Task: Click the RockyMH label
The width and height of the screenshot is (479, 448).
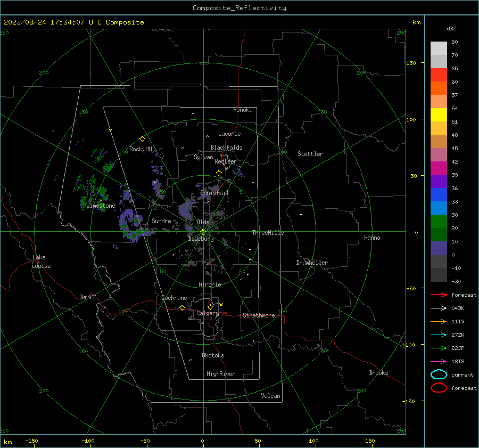Action: tap(141, 149)
